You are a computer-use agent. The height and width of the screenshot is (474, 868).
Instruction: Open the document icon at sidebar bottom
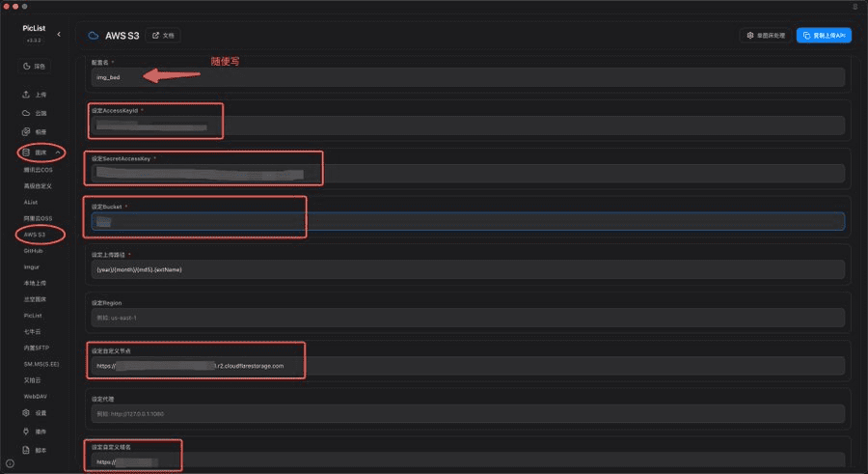click(26, 450)
